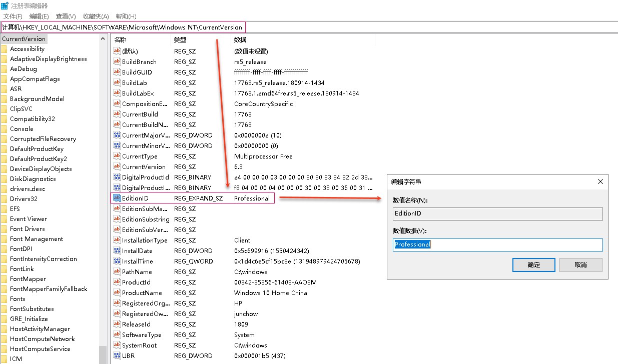The width and height of the screenshot is (618, 364).
Task: Open the 收藏夹(A) menu
Action: point(96,16)
